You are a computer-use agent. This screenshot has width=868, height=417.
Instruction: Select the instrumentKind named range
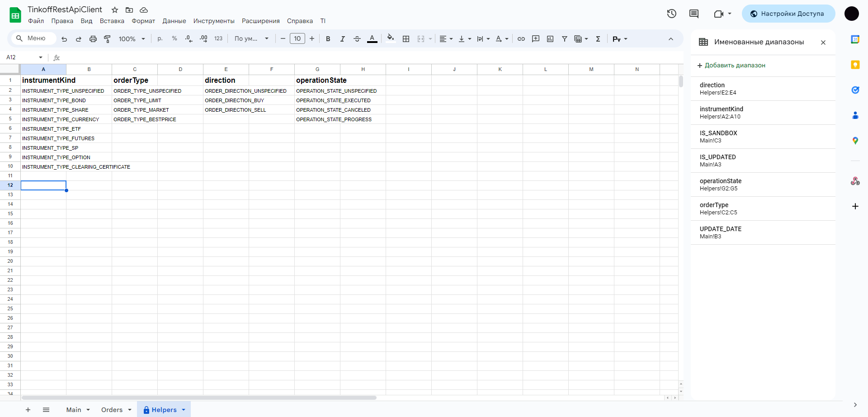pos(763,113)
